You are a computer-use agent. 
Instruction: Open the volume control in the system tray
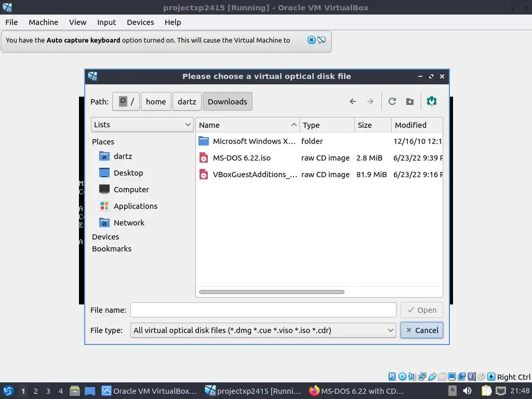click(x=467, y=391)
